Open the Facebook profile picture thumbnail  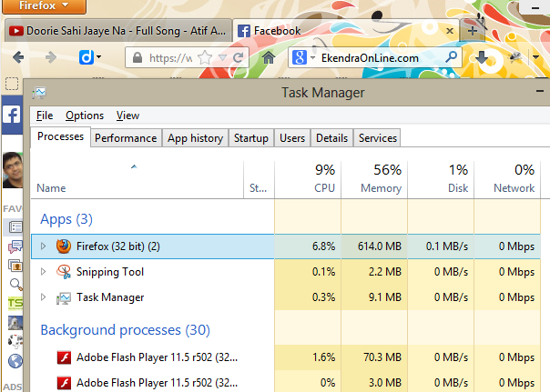(13, 170)
